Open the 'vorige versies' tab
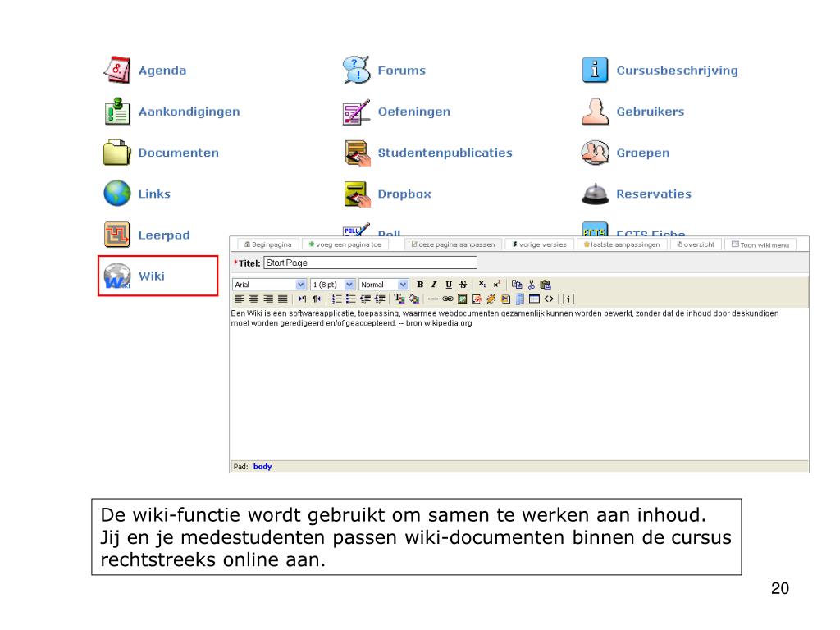Viewport: 840px width, 630px height. click(540, 244)
